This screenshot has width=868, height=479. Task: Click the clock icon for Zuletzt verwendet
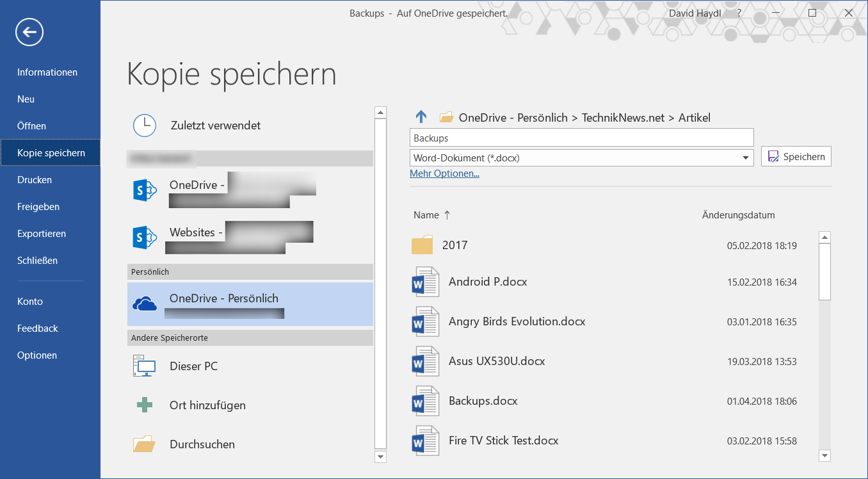[145, 126]
